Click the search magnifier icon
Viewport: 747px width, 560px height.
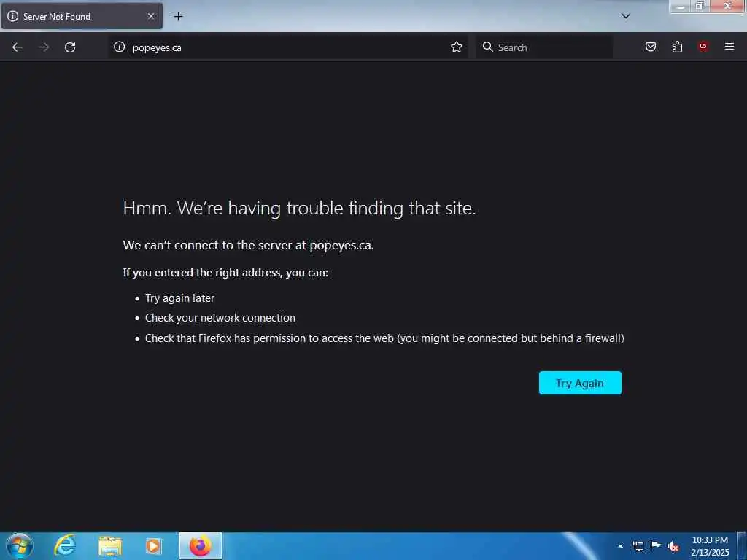487,47
